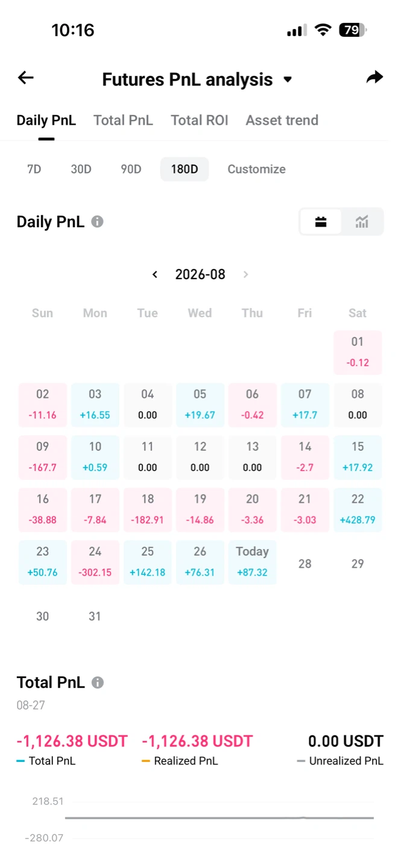
Task: Switch to the Total PnL tab
Action: (123, 120)
